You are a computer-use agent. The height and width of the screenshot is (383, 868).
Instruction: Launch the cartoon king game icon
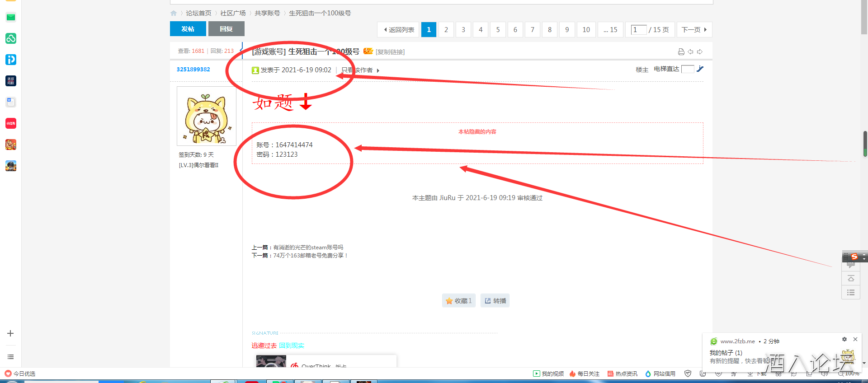[x=11, y=145]
